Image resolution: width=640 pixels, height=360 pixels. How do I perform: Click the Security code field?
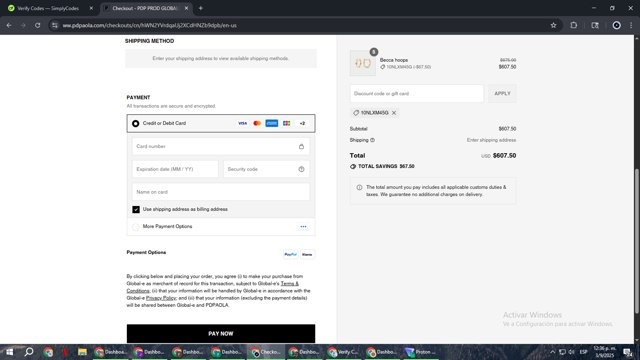(x=266, y=169)
